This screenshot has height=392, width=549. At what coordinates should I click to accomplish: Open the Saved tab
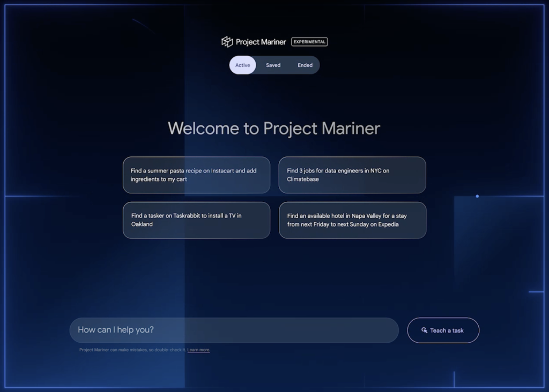point(273,65)
